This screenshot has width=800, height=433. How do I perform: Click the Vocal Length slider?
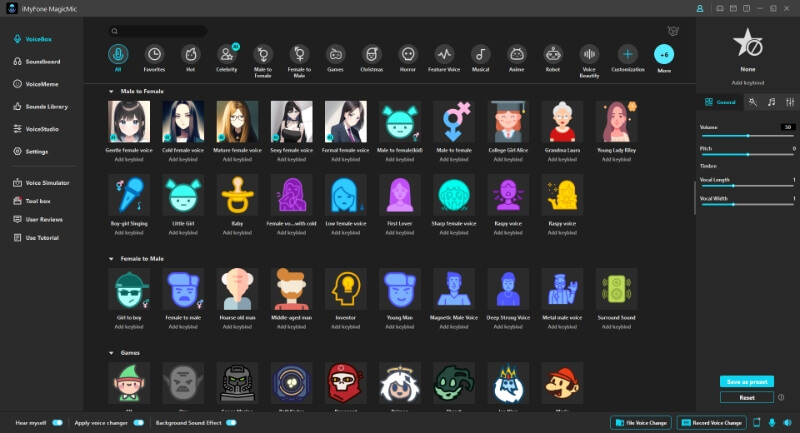[747, 186]
